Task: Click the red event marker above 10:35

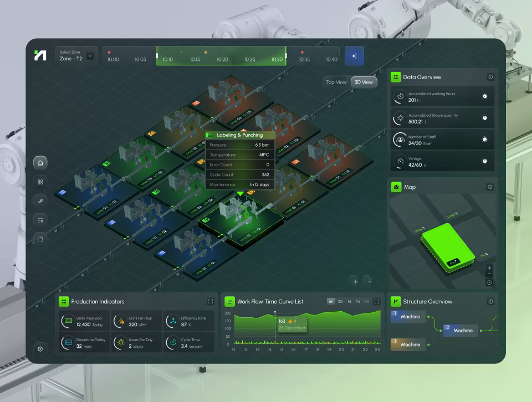Action: point(302,52)
